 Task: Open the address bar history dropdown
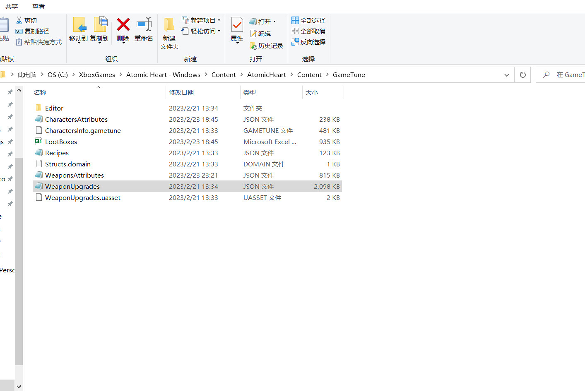pyautogui.click(x=507, y=75)
